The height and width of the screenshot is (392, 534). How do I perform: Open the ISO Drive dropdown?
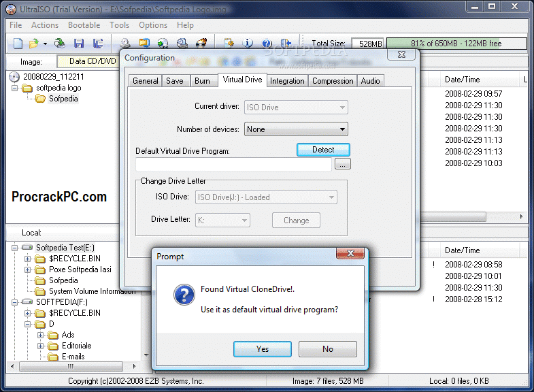click(266, 197)
